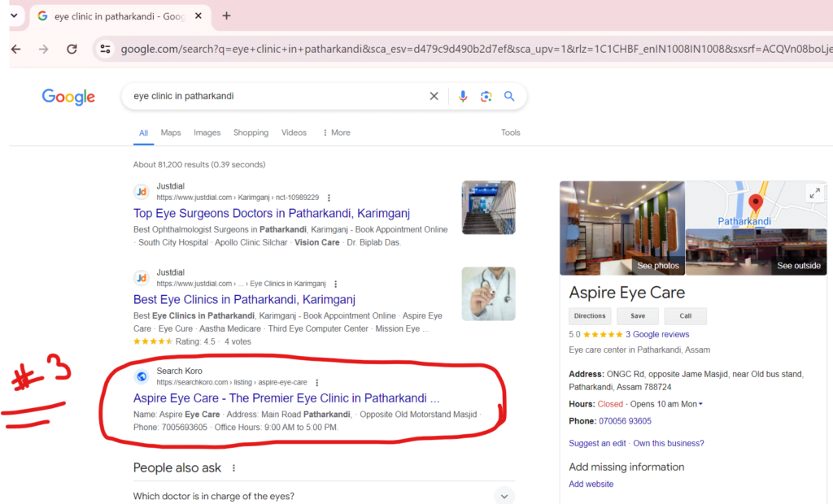This screenshot has width=833, height=504.
Task: Expand the map with fullscreen icon
Action: pyautogui.click(x=813, y=193)
